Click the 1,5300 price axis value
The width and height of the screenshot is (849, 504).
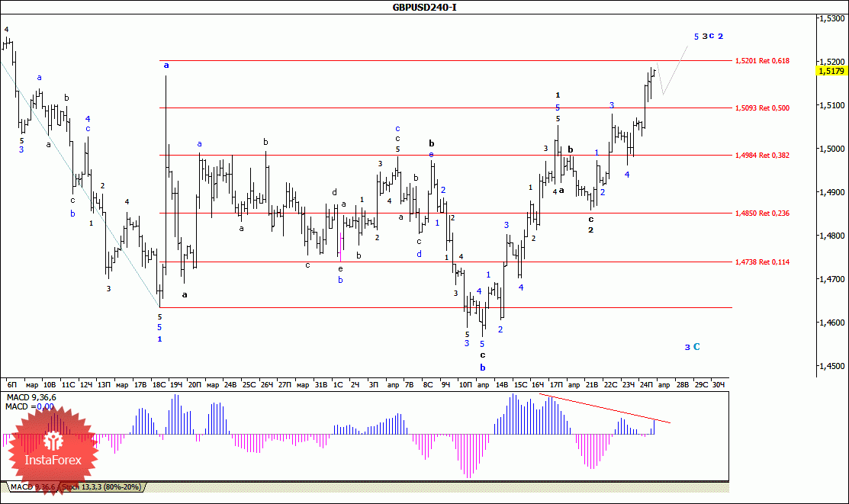tap(831, 18)
